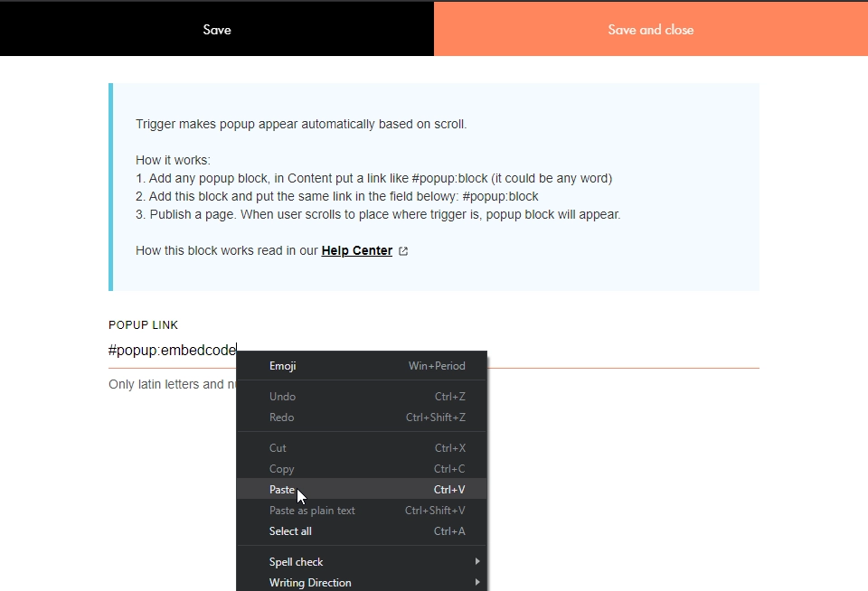This screenshot has width=868, height=591.
Task: Click into the Popup Link input field
Action: tap(433, 351)
